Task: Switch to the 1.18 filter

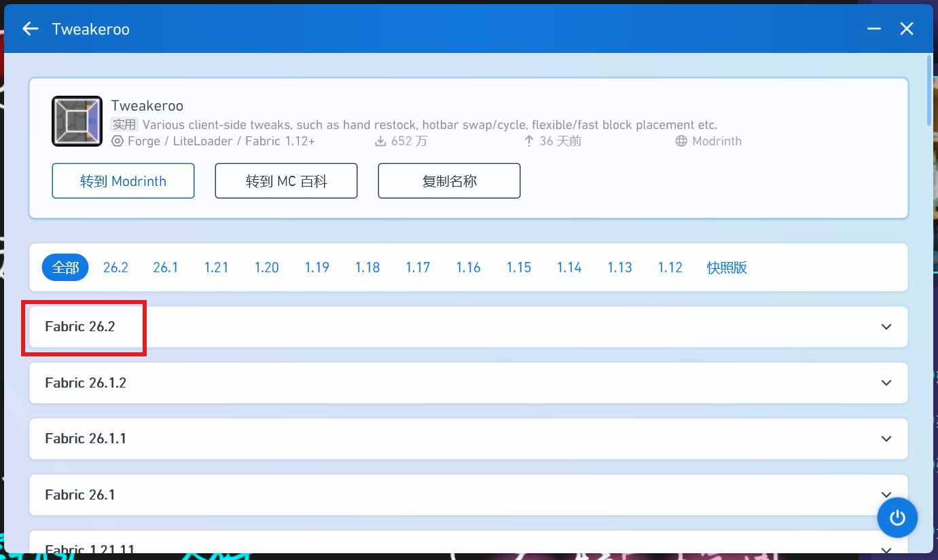Action: point(367,267)
